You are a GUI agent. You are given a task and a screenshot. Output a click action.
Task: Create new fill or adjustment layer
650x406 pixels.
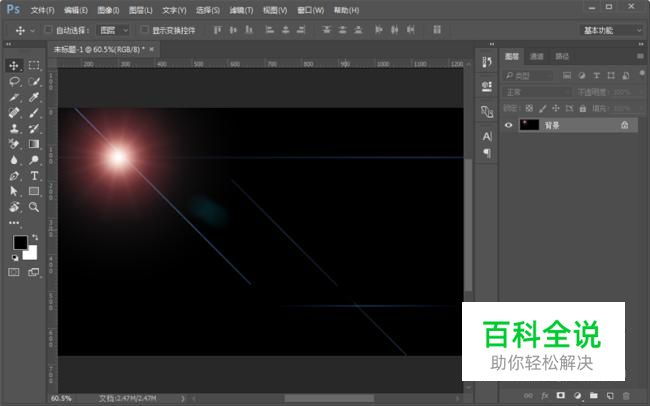(x=577, y=396)
